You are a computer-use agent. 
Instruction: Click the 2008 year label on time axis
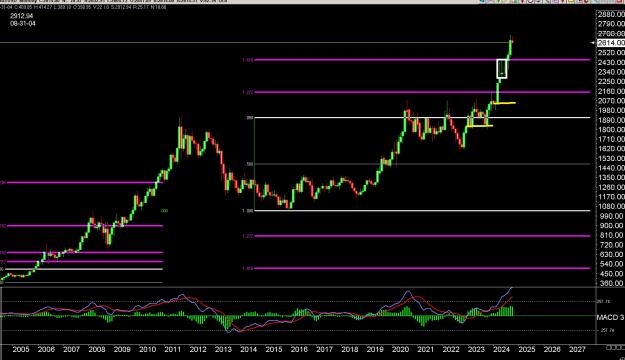pyautogui.click(x=96, y=349)
